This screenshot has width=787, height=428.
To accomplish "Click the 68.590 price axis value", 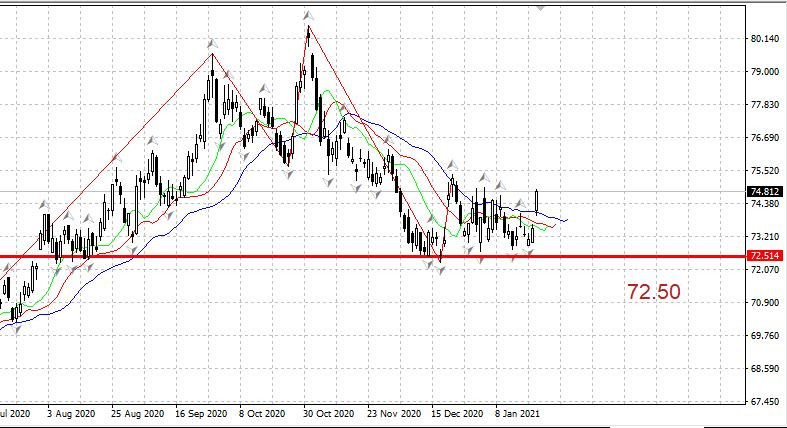I will 765,368.
